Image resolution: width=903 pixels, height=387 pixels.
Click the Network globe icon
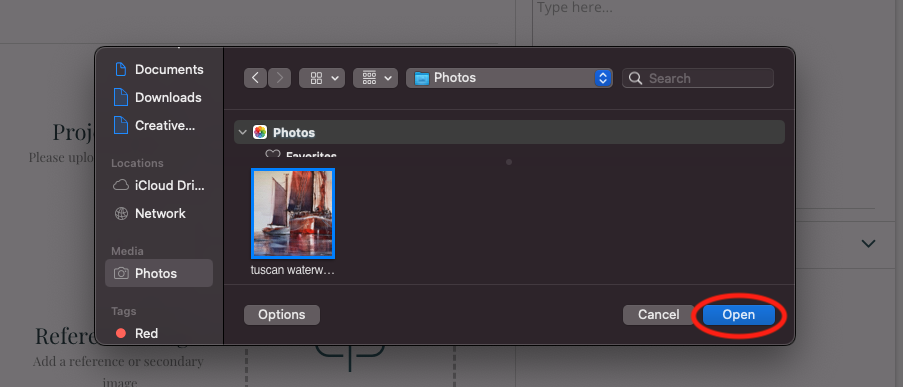(x=121, y=214)
